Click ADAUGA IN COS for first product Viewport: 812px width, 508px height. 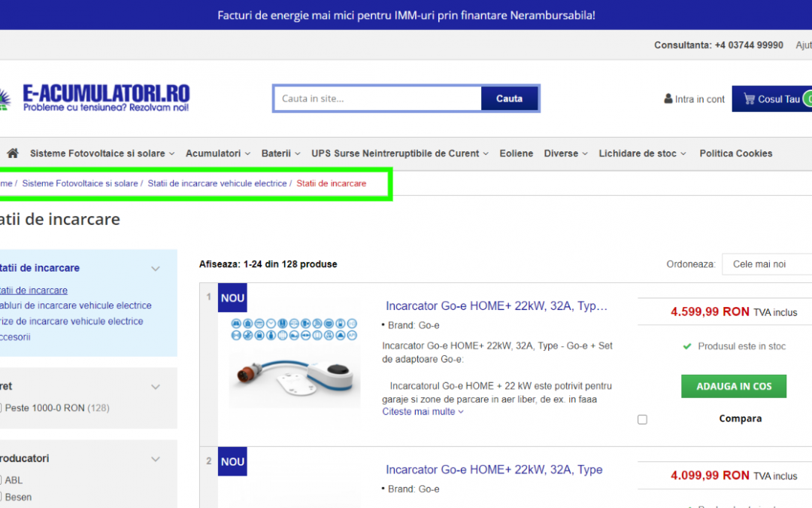click(734, 386)
